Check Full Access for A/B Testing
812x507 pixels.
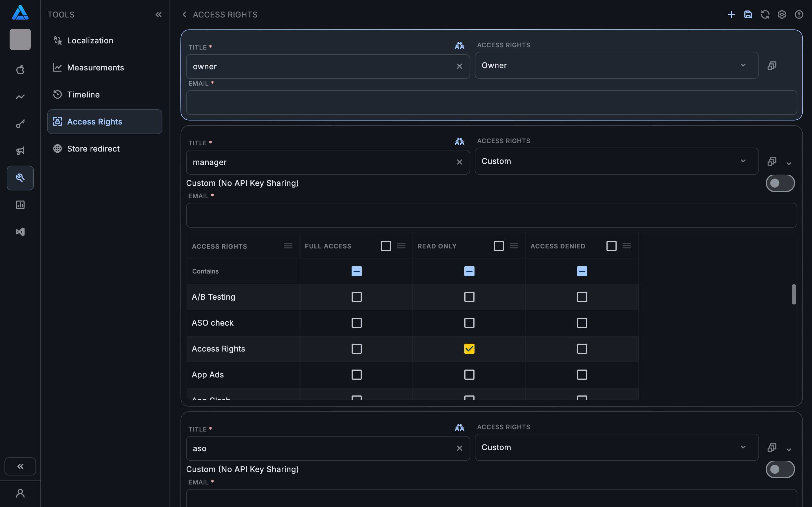point(356,297)
